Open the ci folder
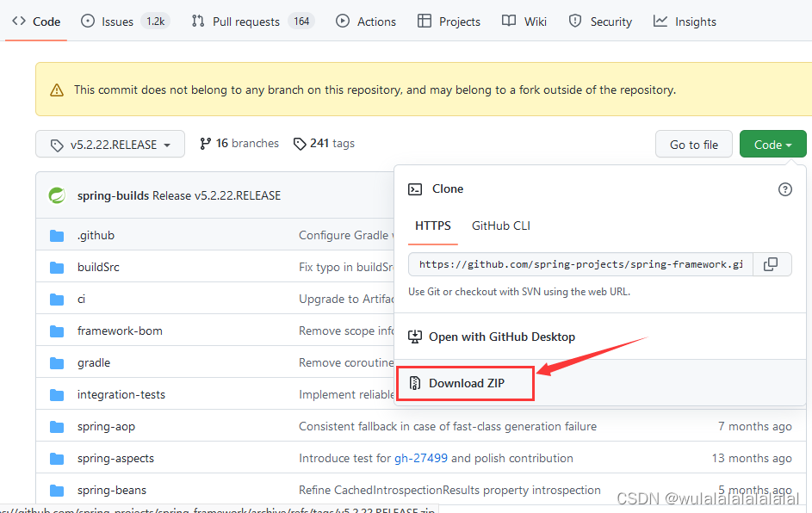Screen dimensions: 812x513 [81, 300]
